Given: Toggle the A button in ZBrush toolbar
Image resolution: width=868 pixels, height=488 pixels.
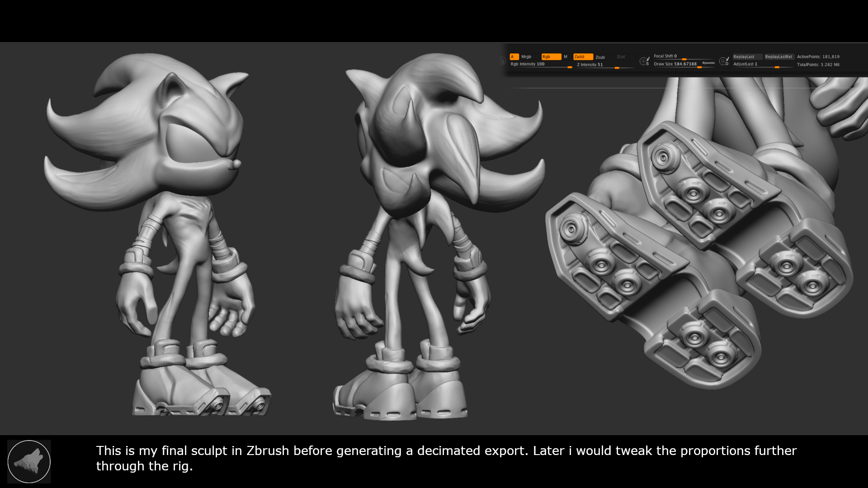Looking at the screenshot, I should tap(514, 56).
